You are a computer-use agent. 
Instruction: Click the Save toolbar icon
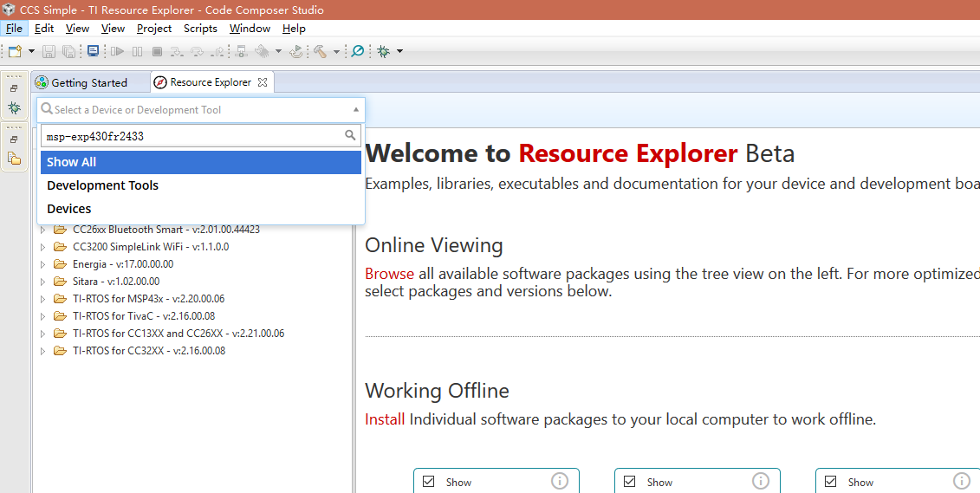49,51
